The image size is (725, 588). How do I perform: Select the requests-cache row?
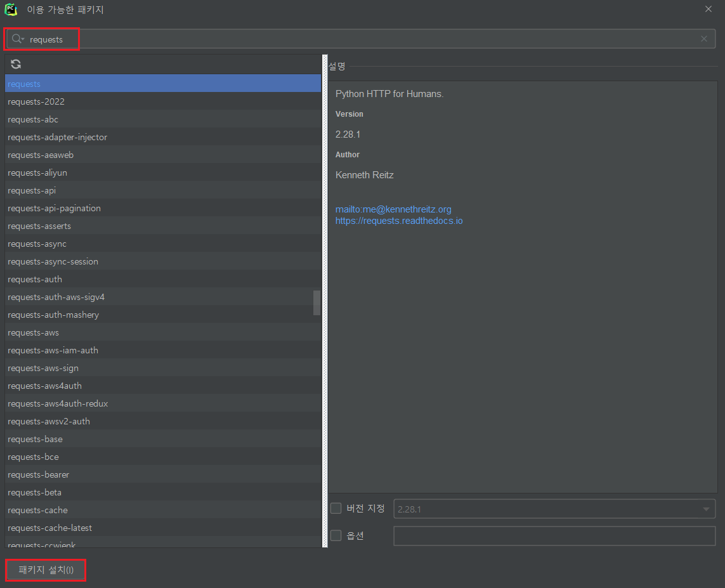tap(163, 511)
